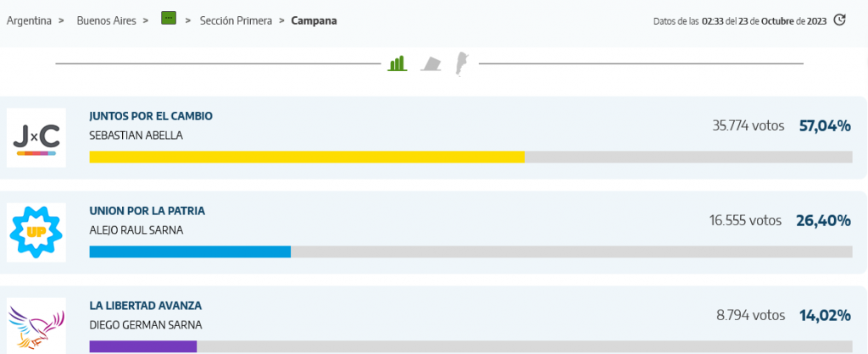Click the LA LIBERTAD AVANZA heading

(x=146, y=306)
